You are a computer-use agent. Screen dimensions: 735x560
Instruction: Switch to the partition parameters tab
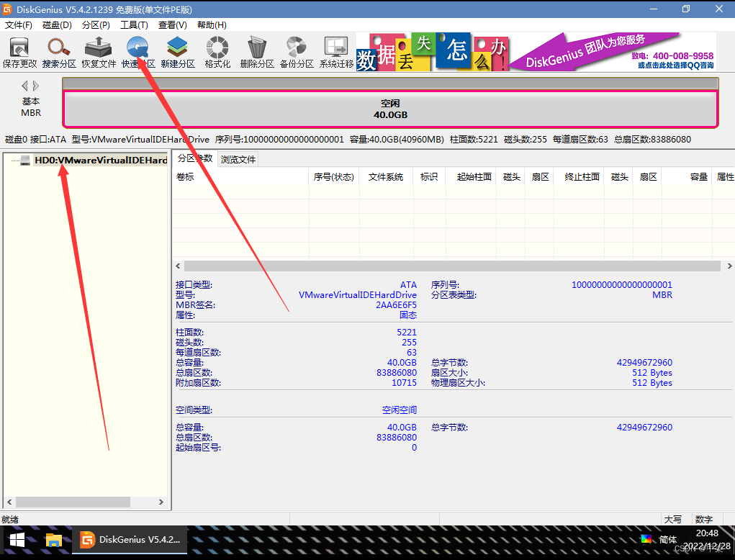pyautogui.click(x=195, y=158)
